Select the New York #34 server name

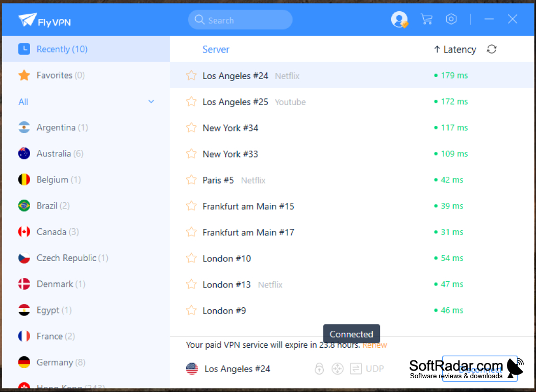click(231, 128)
